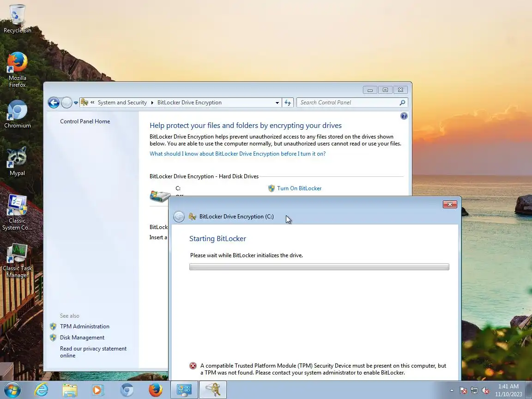Click the refresh button next to address bar
Viewport: 532px width, 399px height.
288,103
